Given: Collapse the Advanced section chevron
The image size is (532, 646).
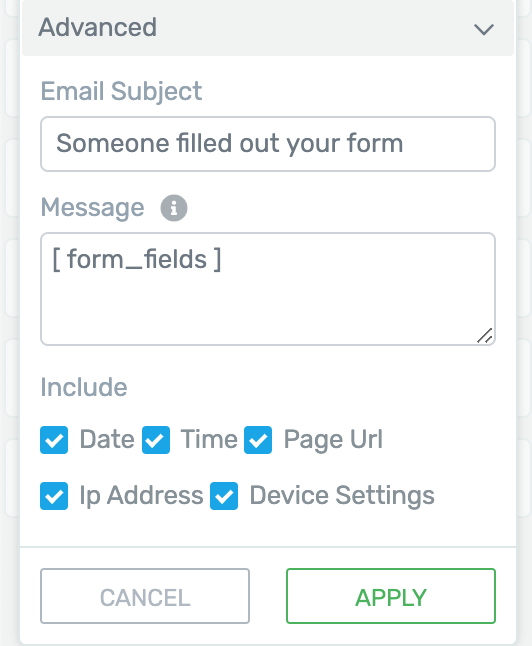Looking at the screenshot, I should click(484, 29).
